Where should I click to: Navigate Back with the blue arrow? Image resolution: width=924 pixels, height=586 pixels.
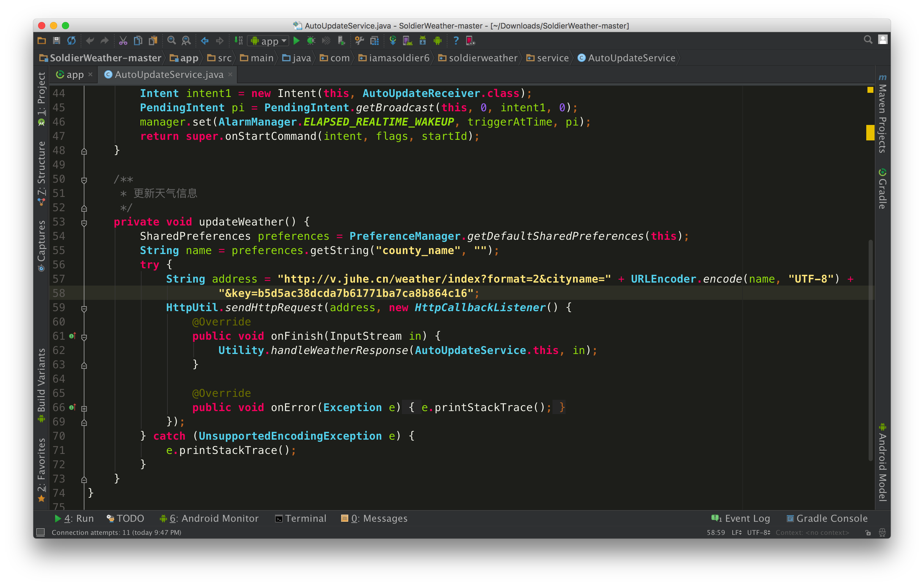click(x=205, y=41)
